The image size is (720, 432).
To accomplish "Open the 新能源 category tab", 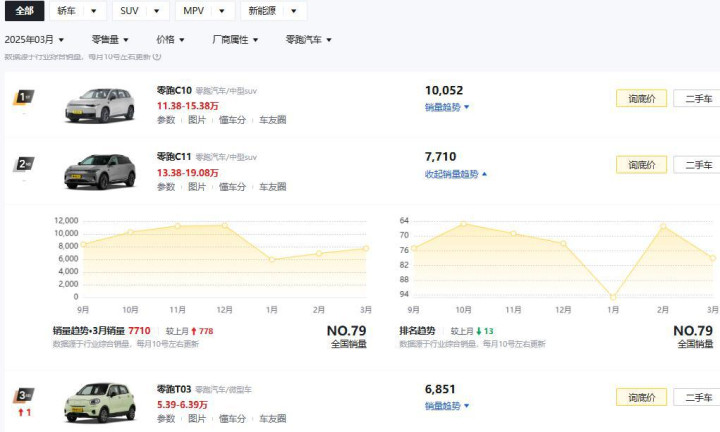I will (262, 11).
